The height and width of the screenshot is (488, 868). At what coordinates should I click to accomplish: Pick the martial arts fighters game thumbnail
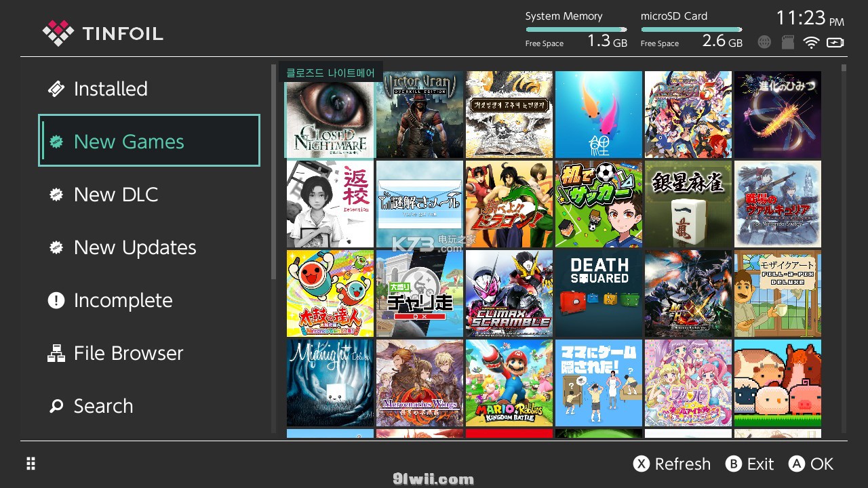tap(509, 204)
